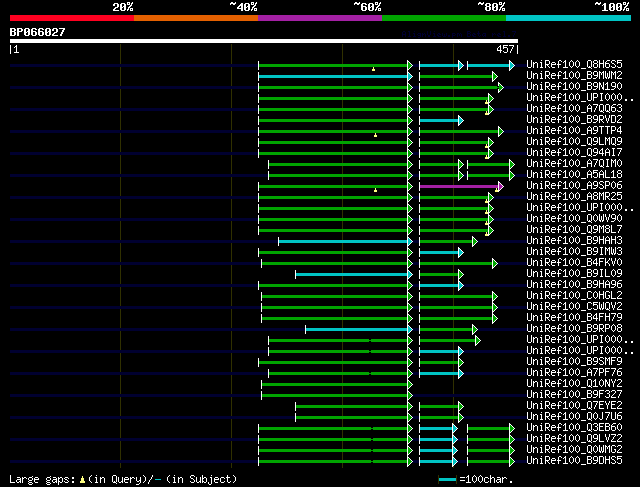This screenshot has height=487, width=640.
Task: Select the UniRef100_A8MR25 subject name
Action: 574,197
